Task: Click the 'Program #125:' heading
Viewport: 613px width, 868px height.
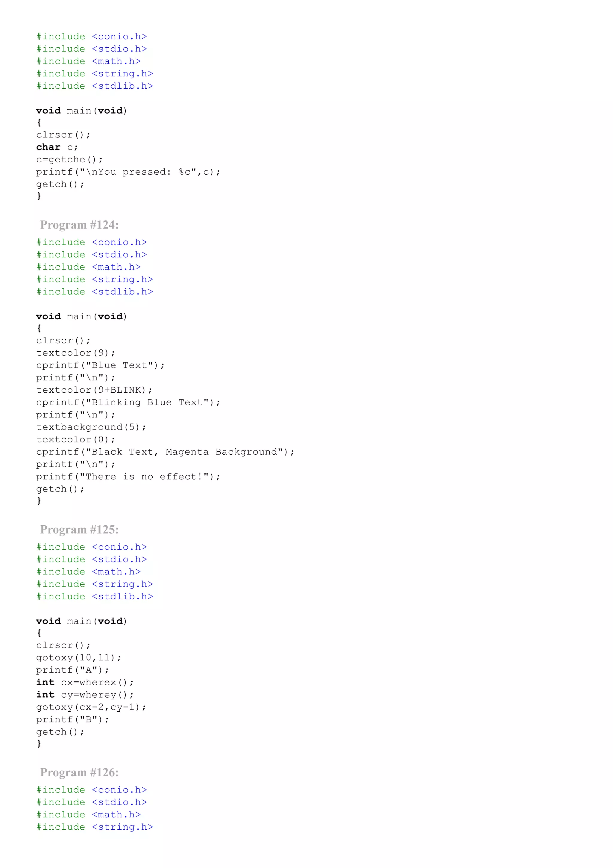Action: [79, 530]
